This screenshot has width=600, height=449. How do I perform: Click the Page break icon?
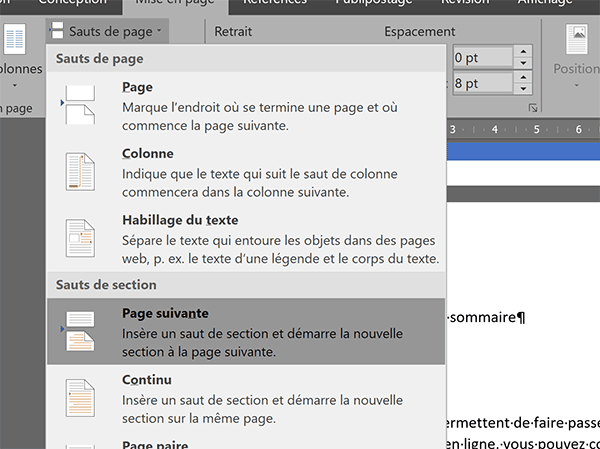(x=80, y=105)
